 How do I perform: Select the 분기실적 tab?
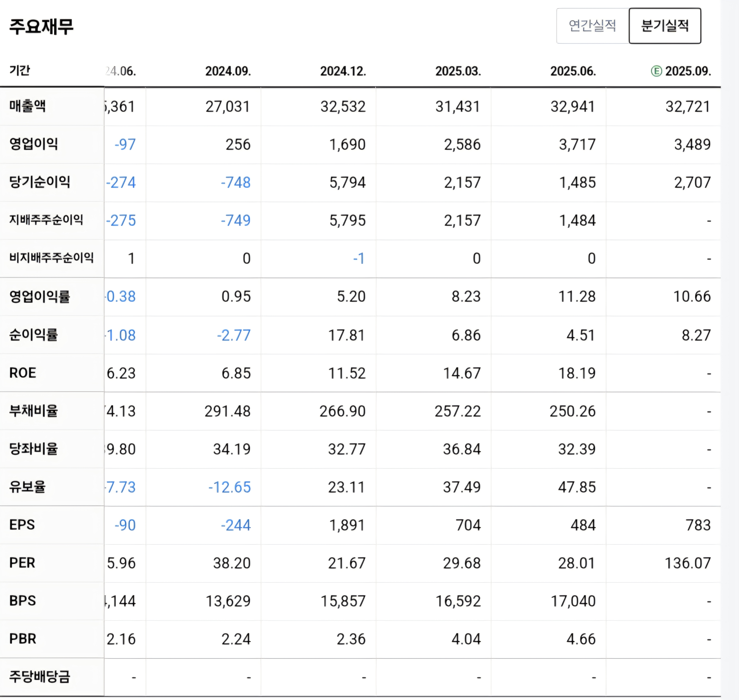[x=665, y=26]
